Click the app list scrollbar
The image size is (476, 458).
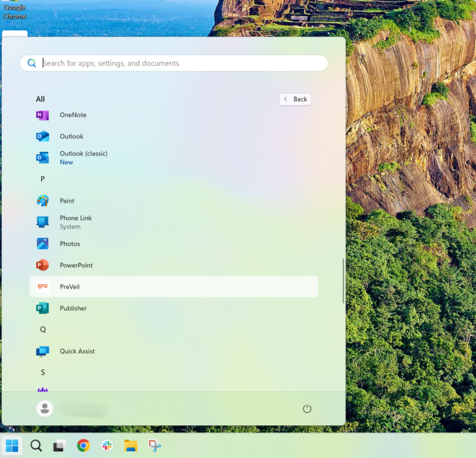pyautogui.click(x=343, y=280)
